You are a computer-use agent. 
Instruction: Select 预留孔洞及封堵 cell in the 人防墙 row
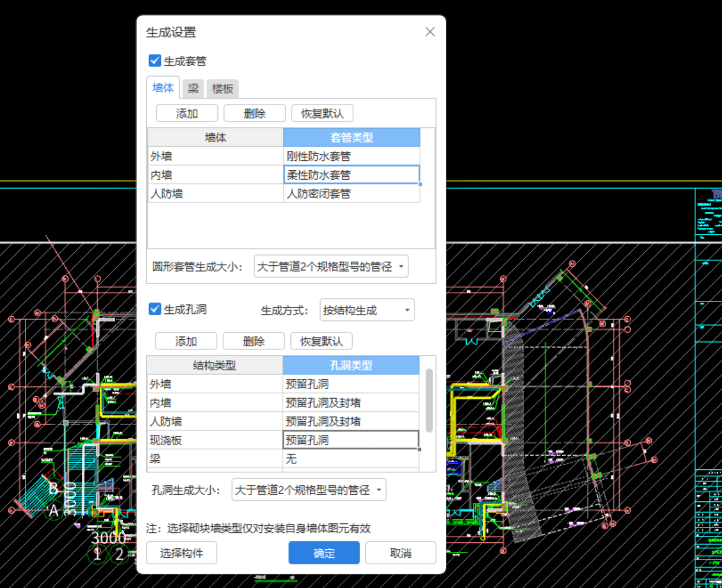point(351,421)
